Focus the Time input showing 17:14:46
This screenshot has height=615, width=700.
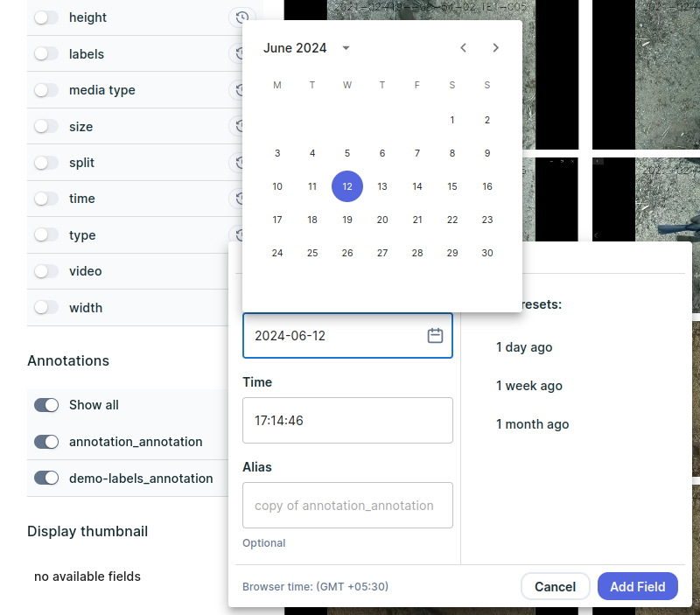(347, 421)
